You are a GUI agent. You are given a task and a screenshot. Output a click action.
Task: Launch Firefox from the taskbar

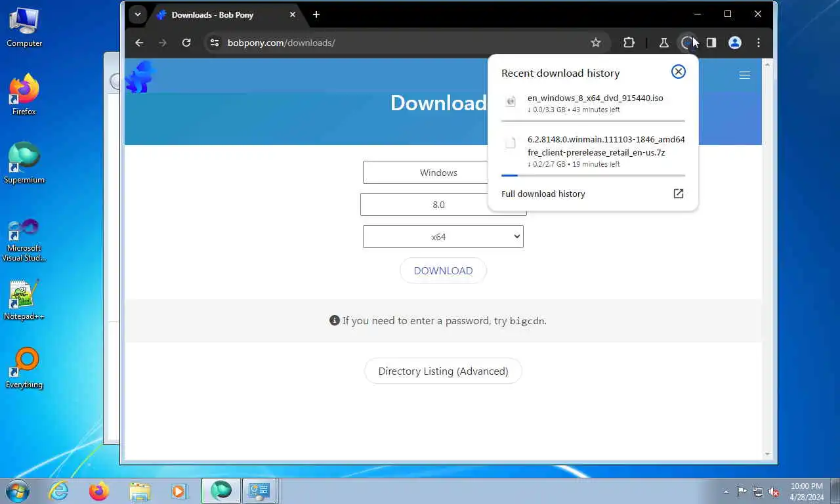coord(99,491)
